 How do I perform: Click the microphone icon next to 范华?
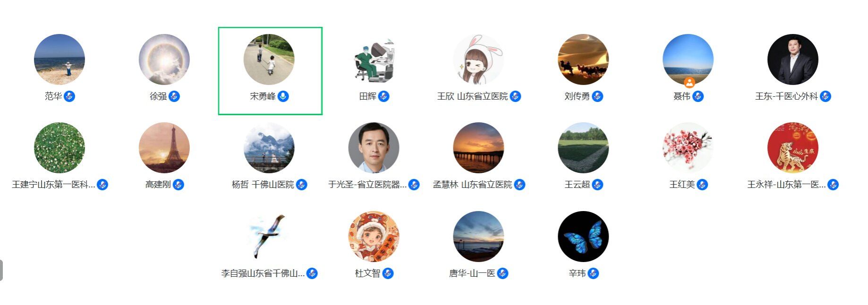click(x=69, y=96)
